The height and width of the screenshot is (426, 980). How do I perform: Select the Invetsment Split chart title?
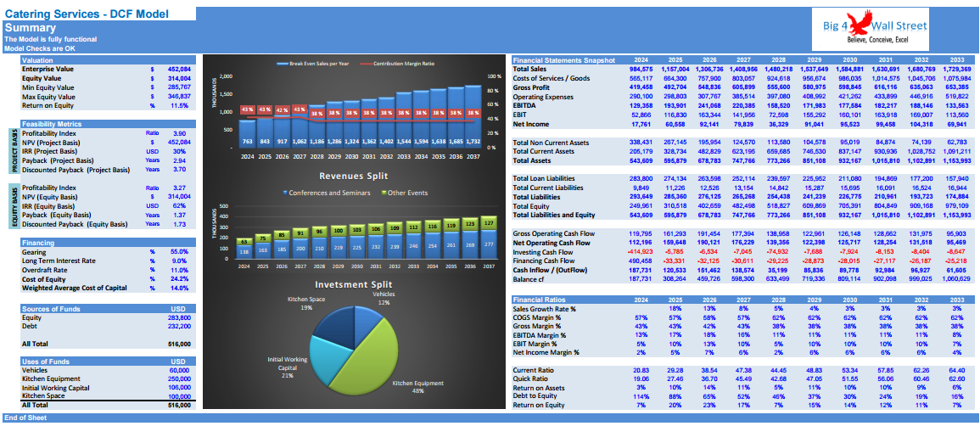point(354,284)
